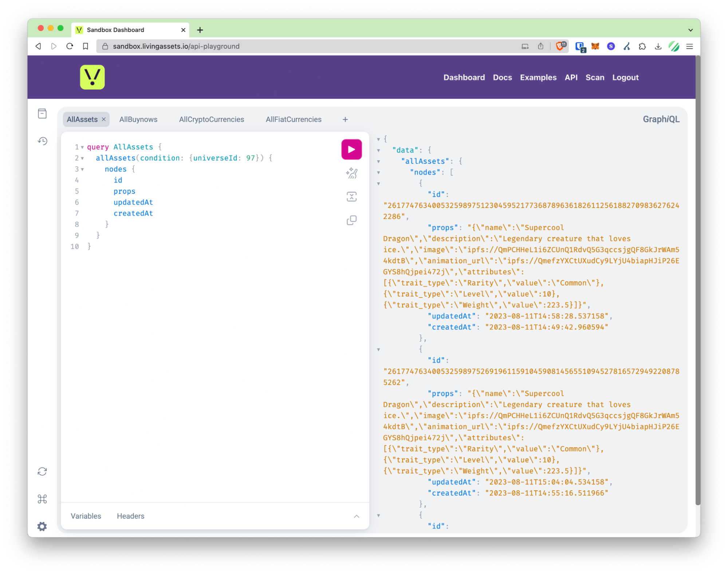Open the Examples link
The width and height of the screenshot is (728, 574).
point(538,77)
